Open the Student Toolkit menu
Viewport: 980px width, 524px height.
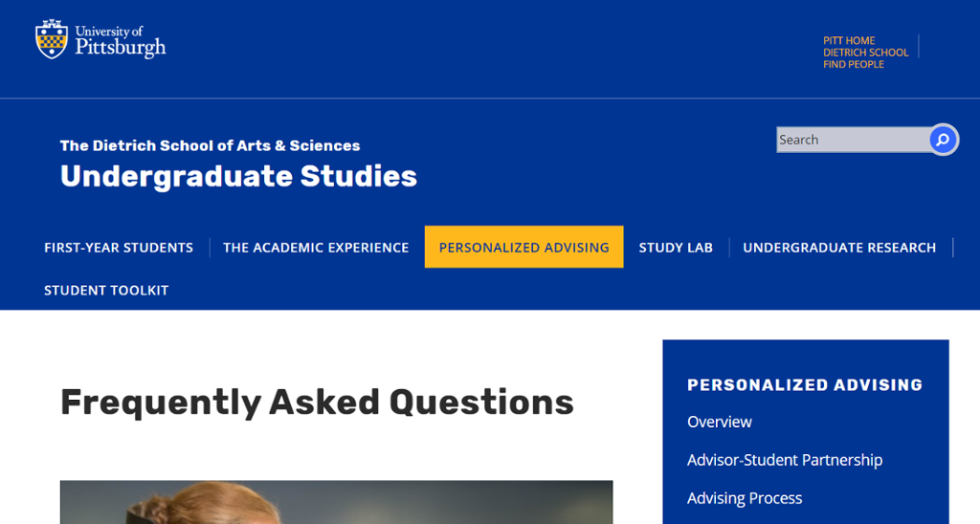point(106,290)
